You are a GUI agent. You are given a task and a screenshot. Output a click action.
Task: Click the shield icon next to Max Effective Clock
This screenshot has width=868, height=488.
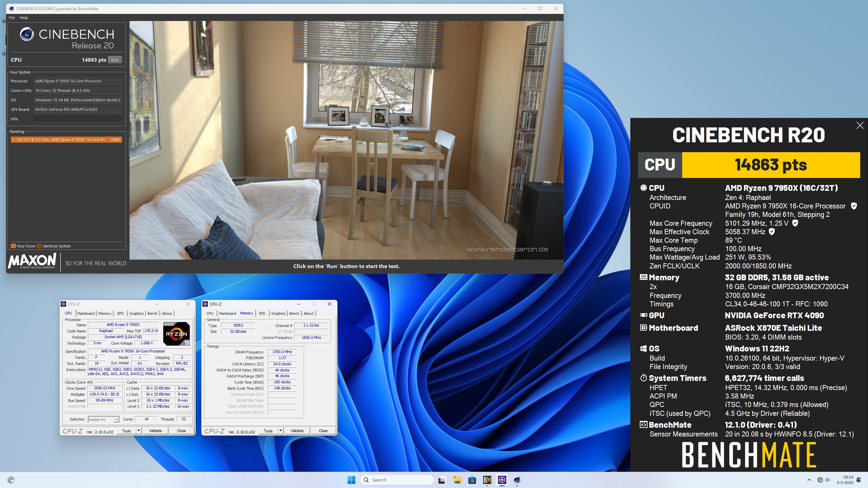pos(772,231)
